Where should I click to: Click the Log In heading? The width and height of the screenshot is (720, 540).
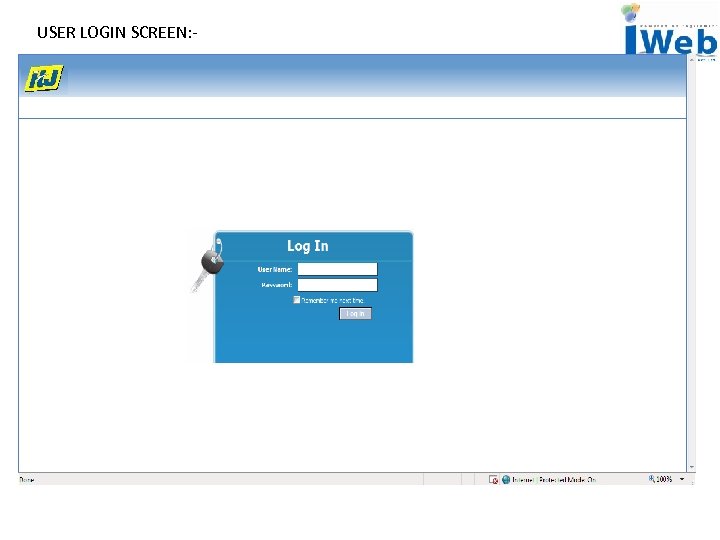308,246
